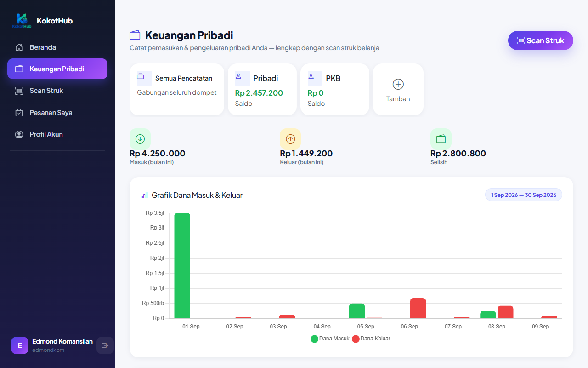Click the red bar for 06 Sep
Viewport: 588px width, 368px height.
(x=418, y=308)
